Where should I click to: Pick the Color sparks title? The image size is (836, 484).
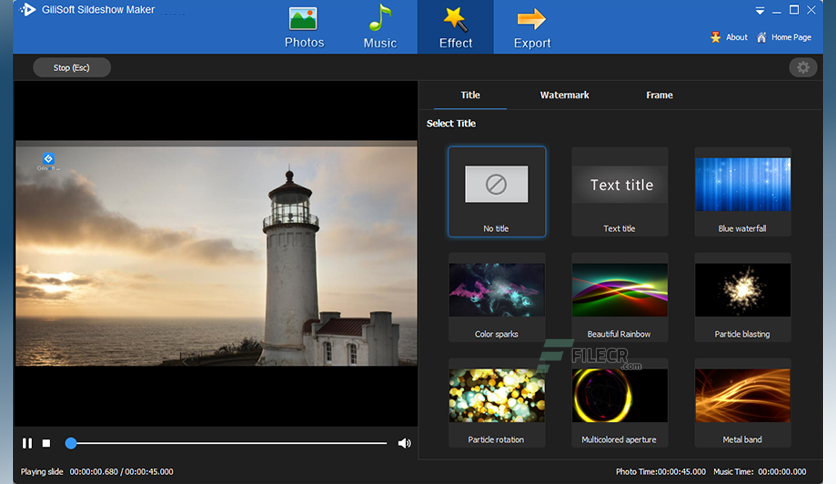496,297
